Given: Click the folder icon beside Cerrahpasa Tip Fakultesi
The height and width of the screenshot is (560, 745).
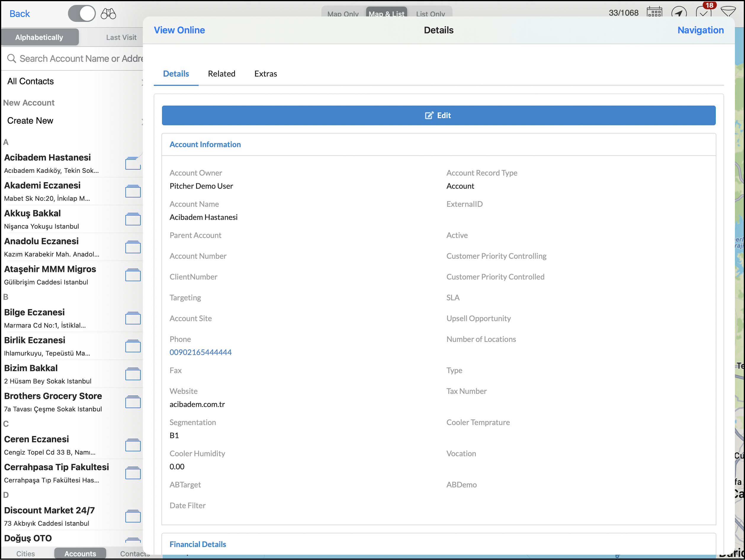Looking at the screenshot, I should tap(133, 473).
